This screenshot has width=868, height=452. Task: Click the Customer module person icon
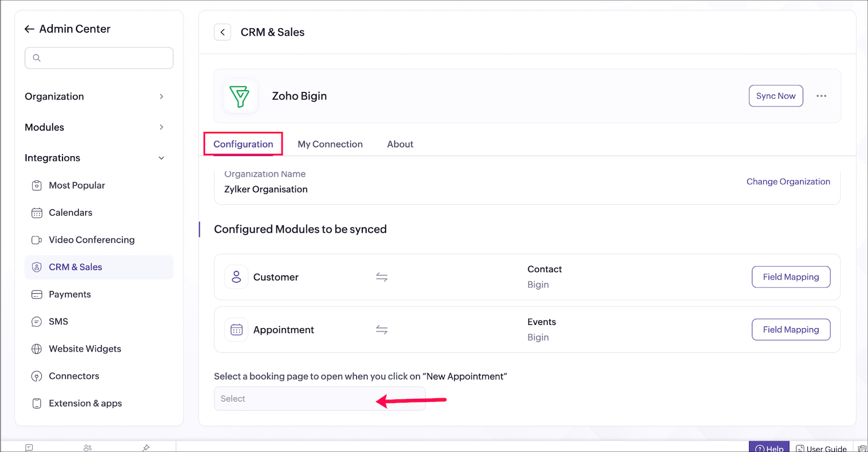pos(236,277)
